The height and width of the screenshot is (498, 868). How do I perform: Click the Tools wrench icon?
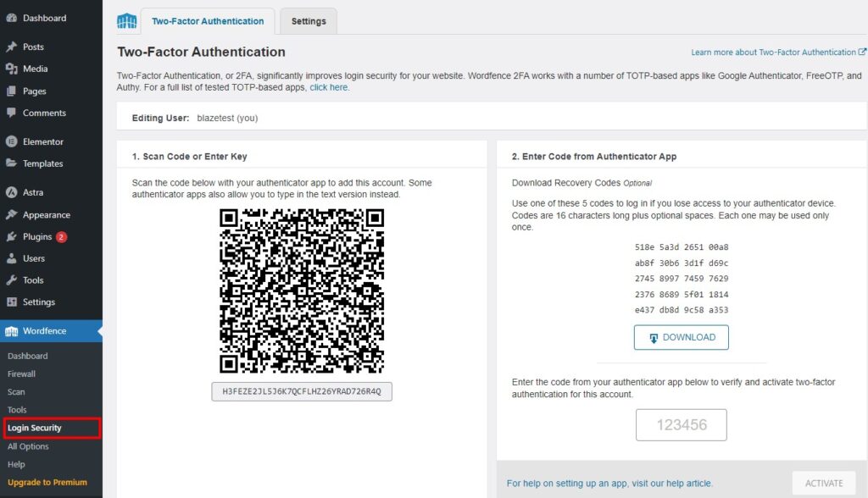11,280
